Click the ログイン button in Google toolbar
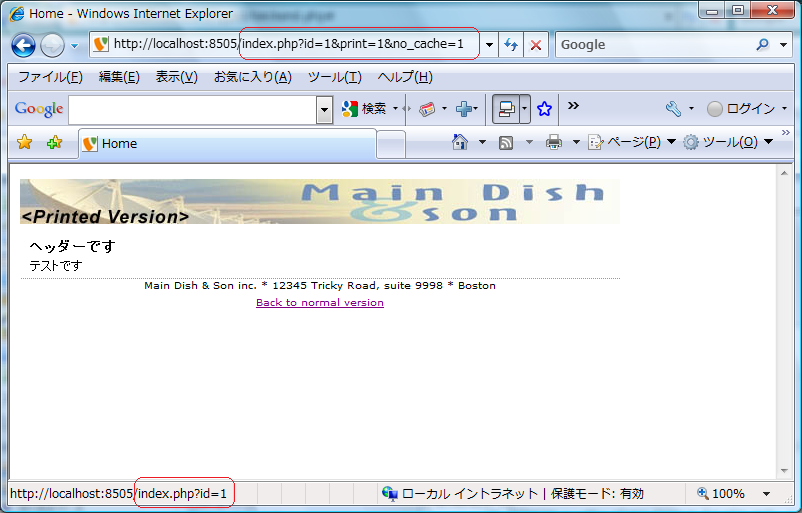Viewport: 802px width, 513px height. point(741,108)
